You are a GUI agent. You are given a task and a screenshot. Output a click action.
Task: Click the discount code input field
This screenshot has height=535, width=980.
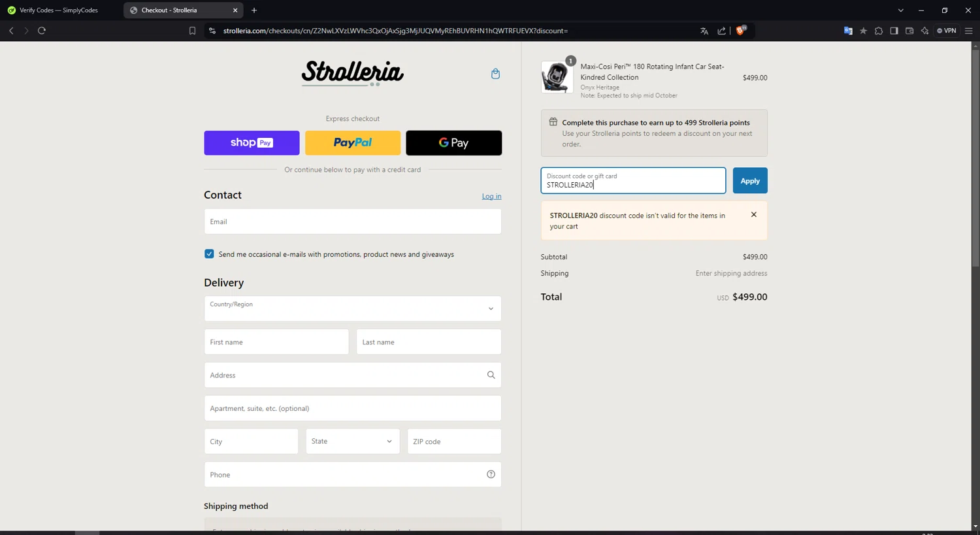click(633, 181)
